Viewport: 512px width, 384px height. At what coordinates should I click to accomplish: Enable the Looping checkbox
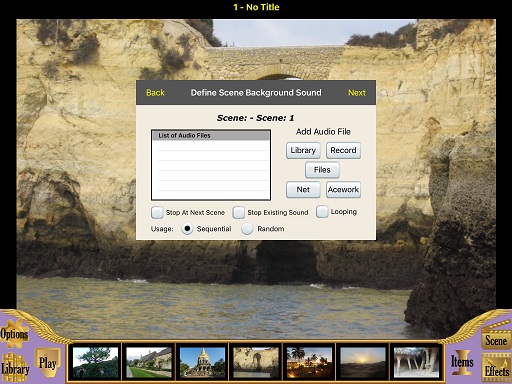(322, 211)
